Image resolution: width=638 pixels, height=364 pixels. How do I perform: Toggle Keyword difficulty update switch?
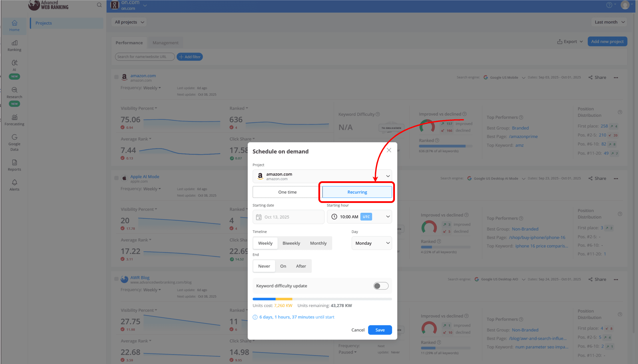point(381,286)
